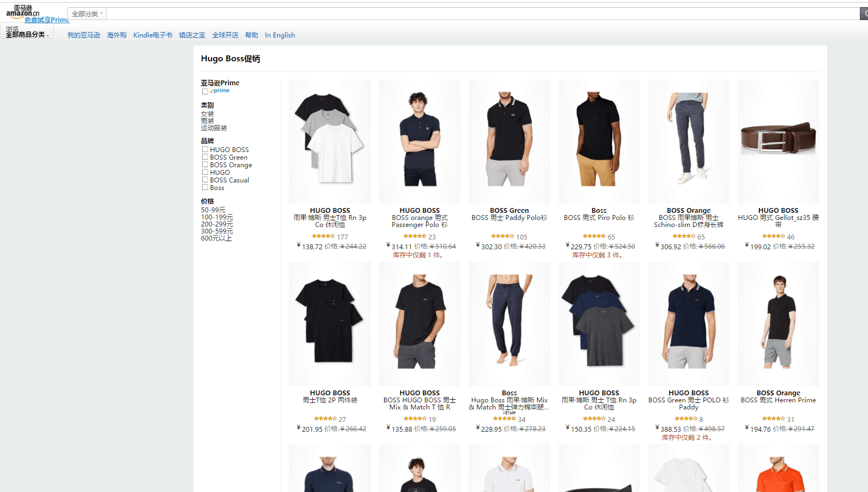Toggle the 亚马逊Prime checkbox
868x492 pixels.
(x=205, y=91)
